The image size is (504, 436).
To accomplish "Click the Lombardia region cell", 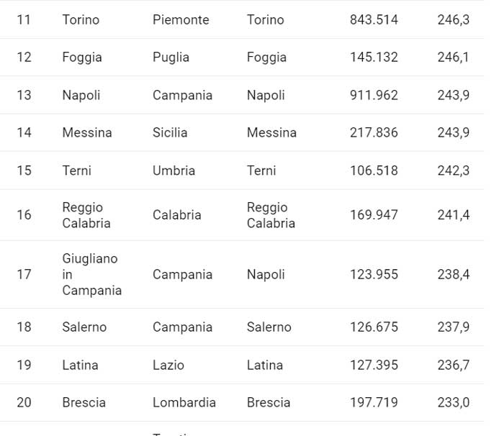I will [x=184, y=402].
